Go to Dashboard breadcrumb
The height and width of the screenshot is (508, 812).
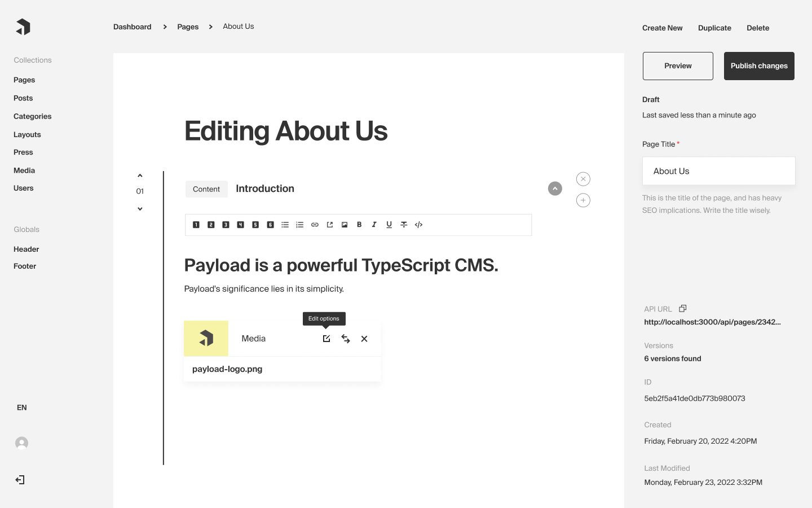pyautogui.click(x=133, y=27)
